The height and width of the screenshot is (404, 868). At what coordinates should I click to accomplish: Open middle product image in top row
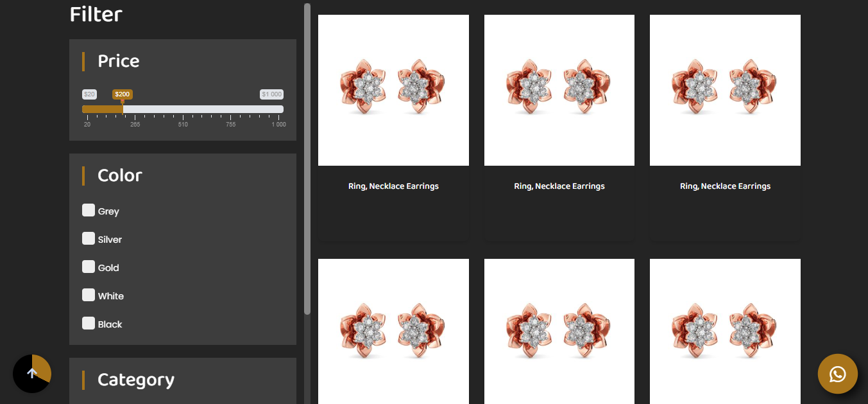point(559,90)
